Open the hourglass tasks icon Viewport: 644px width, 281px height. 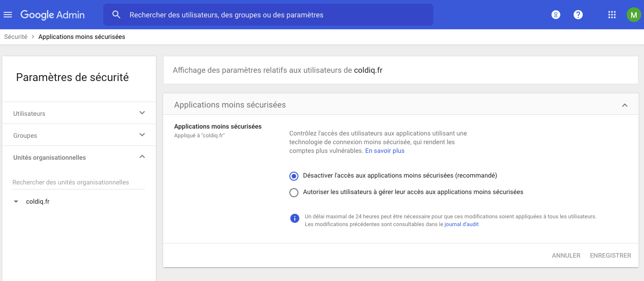(x=556, y=15)
